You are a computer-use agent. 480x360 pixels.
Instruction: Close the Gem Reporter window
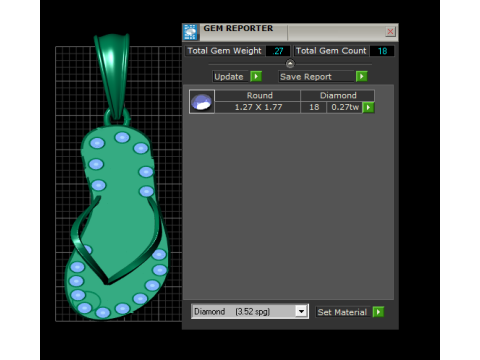pyautogui.click(x=390, y=32)
